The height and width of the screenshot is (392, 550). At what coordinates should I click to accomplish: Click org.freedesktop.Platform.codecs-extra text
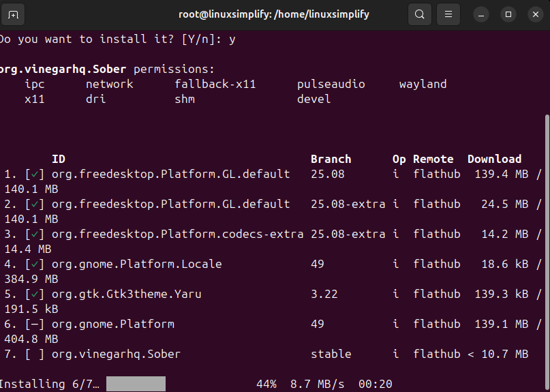coord(177,235)
